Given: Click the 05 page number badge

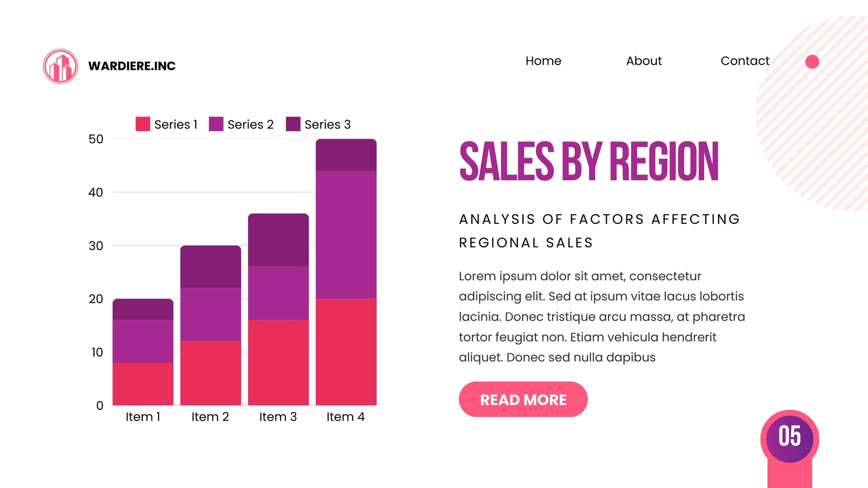Looking at the screenshot, I should (x=790, y=436).
